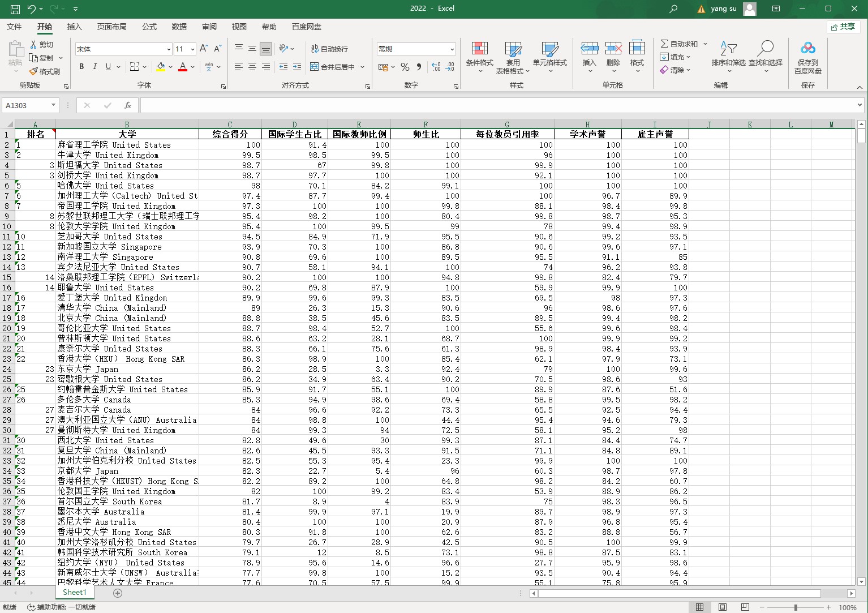Add a new sheet with the plus icon
Screen dimensions: 868x613
click(x=118, y=593)
